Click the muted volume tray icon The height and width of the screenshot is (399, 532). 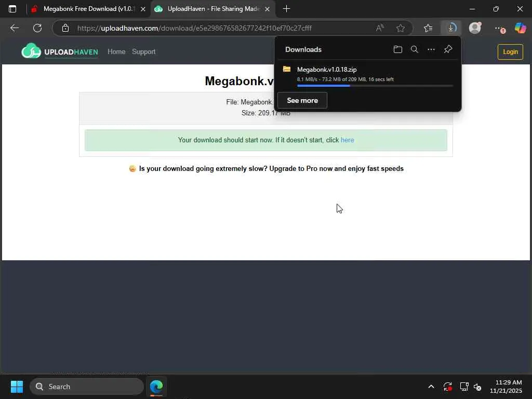[478, 387]
